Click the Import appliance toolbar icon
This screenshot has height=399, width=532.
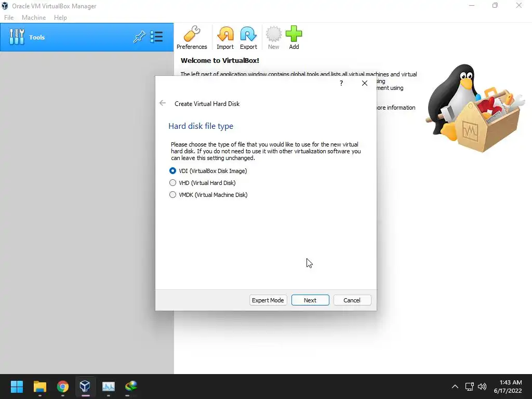[225, 37]
